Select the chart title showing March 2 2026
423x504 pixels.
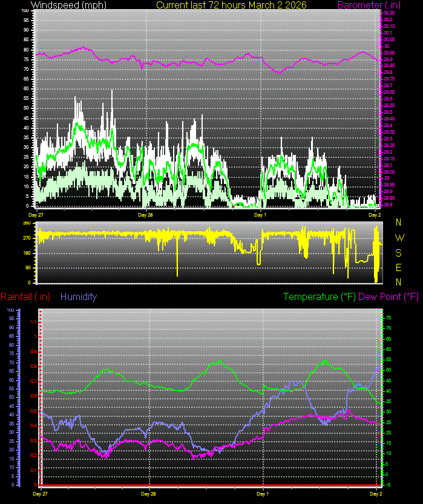coord(231,5)
